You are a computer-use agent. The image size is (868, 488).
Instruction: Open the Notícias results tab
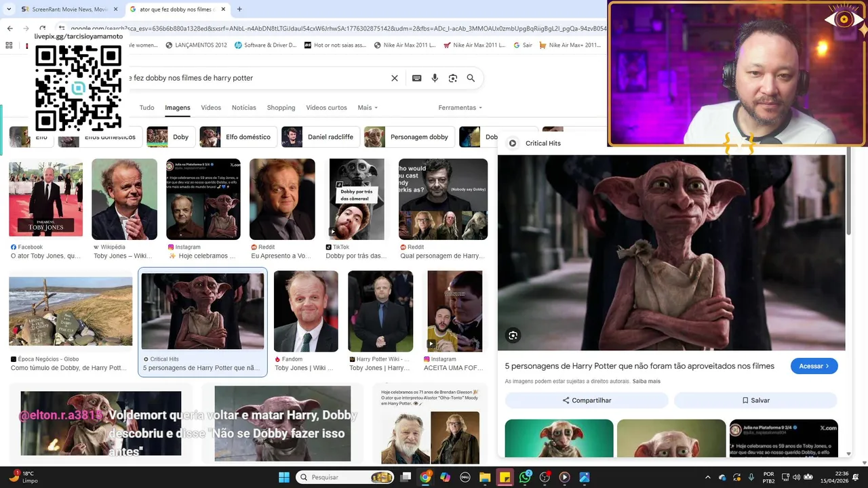pos(244,108)
